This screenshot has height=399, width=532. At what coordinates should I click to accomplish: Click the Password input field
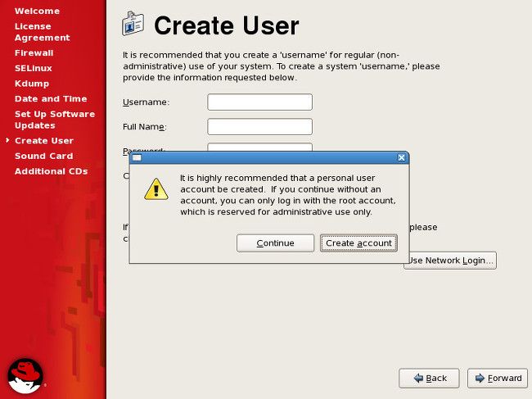click(260, 147)
